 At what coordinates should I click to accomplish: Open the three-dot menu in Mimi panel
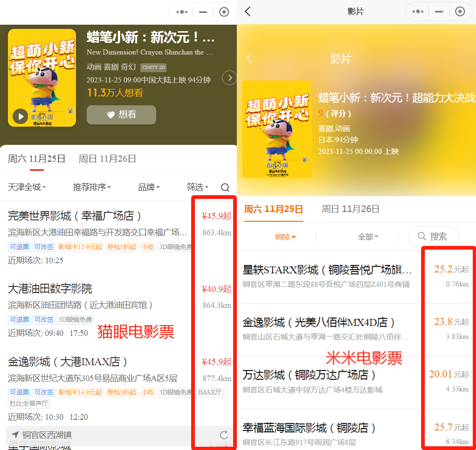pyautogui.click(x=418, y=12)
